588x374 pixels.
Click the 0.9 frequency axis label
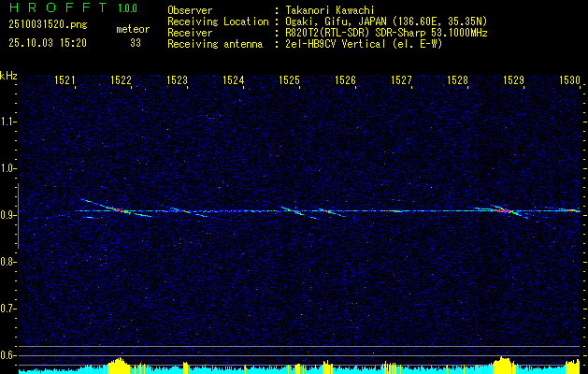(8, 215)
